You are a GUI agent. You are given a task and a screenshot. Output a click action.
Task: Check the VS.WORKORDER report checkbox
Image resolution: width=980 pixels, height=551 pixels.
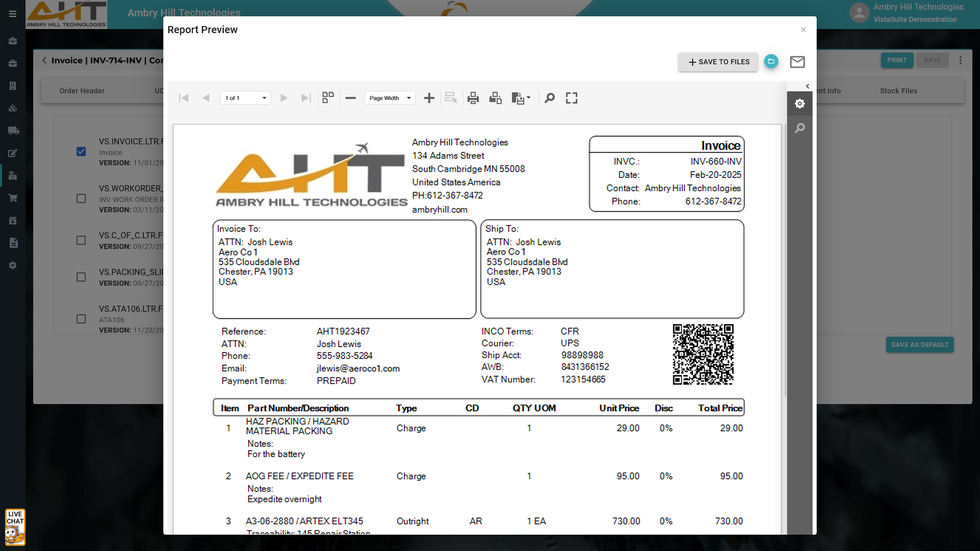[x=81, y=198]
